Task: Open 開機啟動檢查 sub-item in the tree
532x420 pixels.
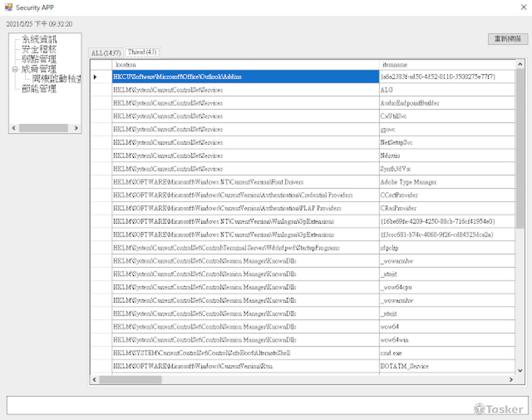Action: pyautogui.click(x=56, y=79)
